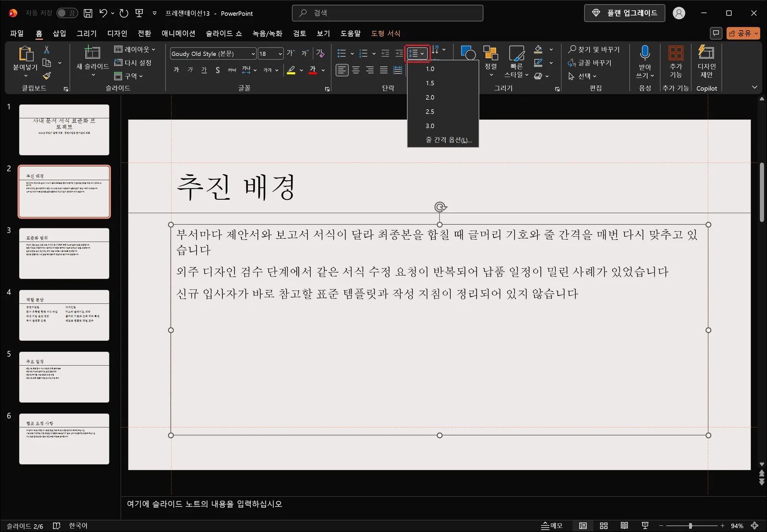Toggle AutoSave (자동 저장) switch

click(x=67, y=13)
